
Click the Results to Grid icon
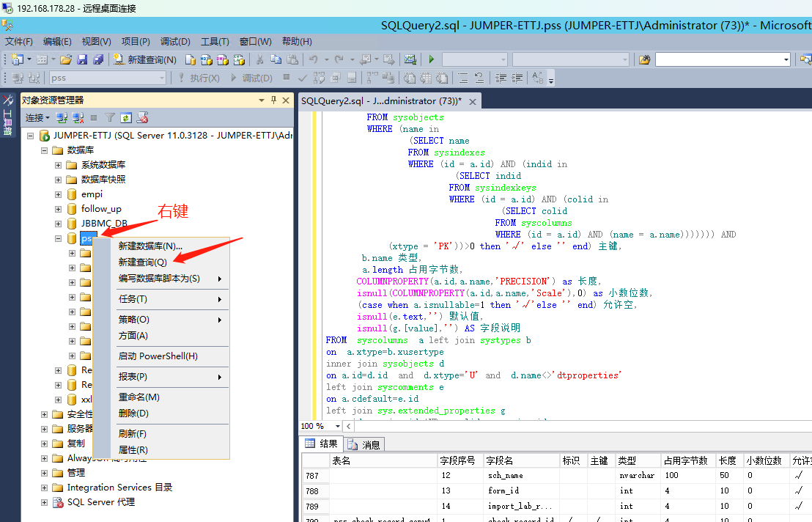point(425,78)
